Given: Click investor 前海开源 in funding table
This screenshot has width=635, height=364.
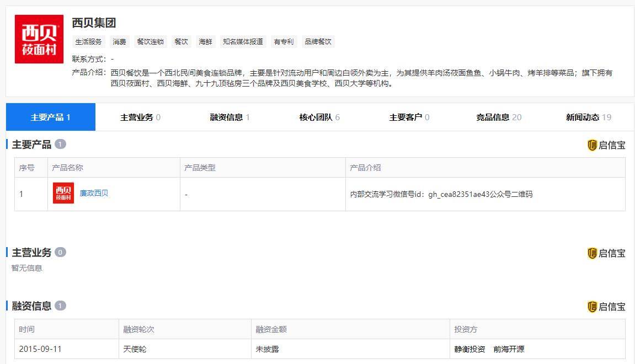Looking at the screenshot, I should pyautogui.click(x=509, y=349).
